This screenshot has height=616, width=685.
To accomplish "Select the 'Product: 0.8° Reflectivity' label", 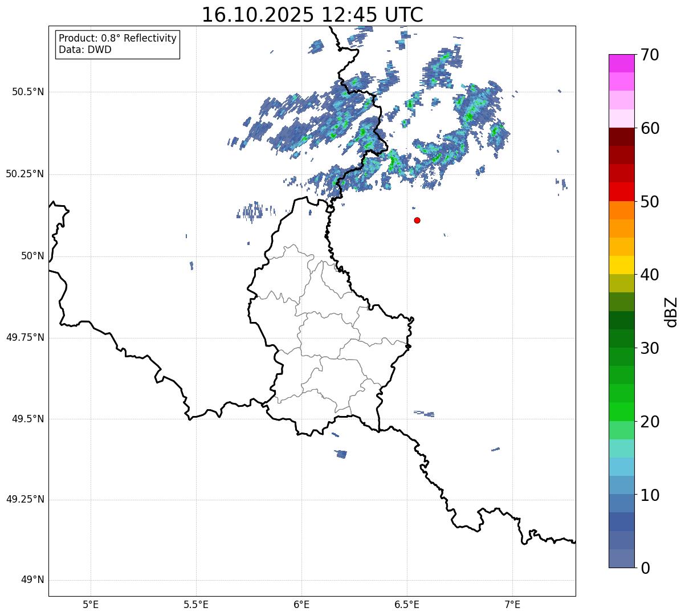I will pyautogui.click(x=118, y=38).
